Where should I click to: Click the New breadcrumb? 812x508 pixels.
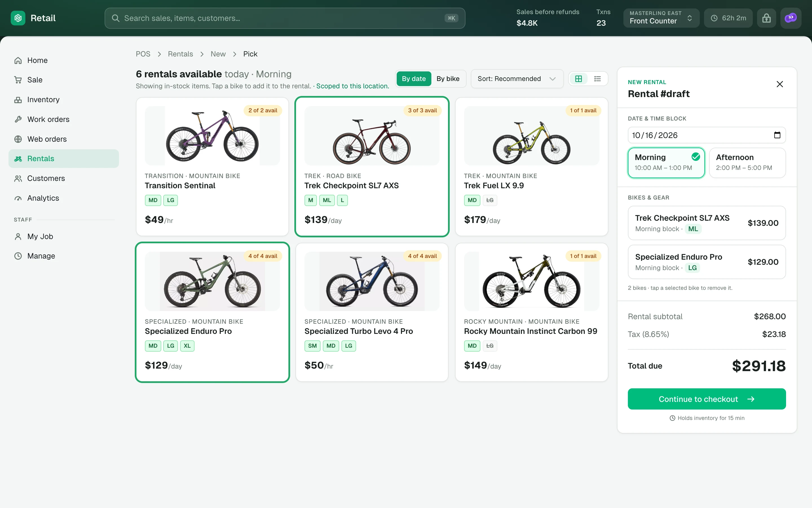coord(218,54)
